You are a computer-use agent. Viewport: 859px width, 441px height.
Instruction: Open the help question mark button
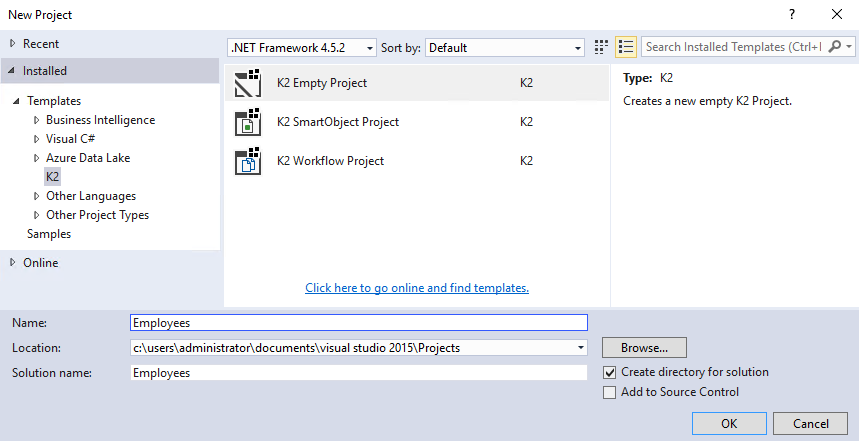click(792, 15)
